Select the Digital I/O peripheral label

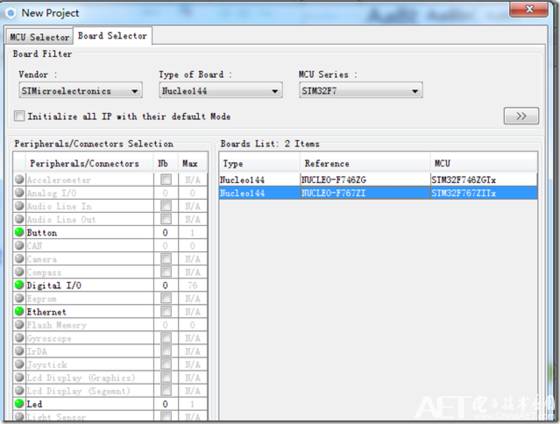pyautogui.click(x=54, y=285)
